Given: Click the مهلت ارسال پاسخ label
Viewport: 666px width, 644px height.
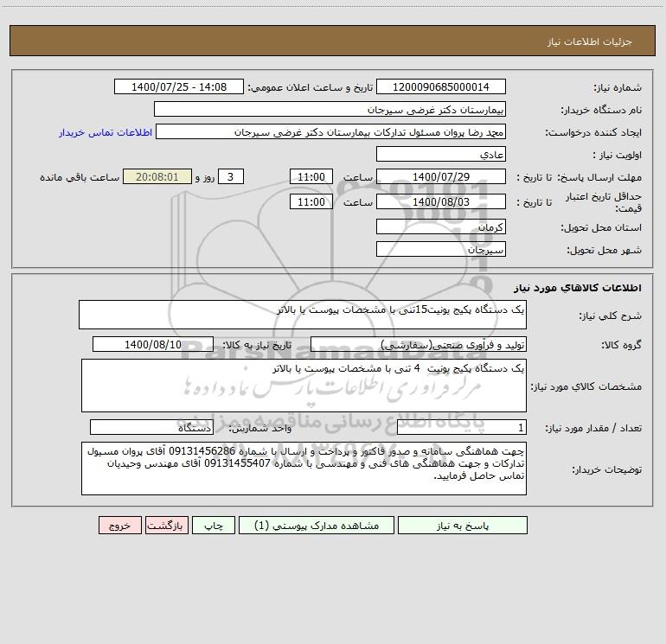Looking at the screenshot, I should point(599,177).
